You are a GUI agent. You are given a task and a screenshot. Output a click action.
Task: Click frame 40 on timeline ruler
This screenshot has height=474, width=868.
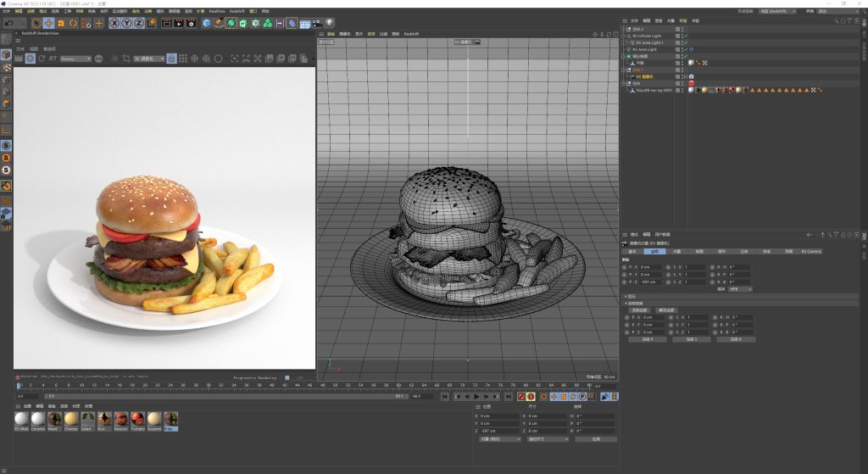click(272, 385)
